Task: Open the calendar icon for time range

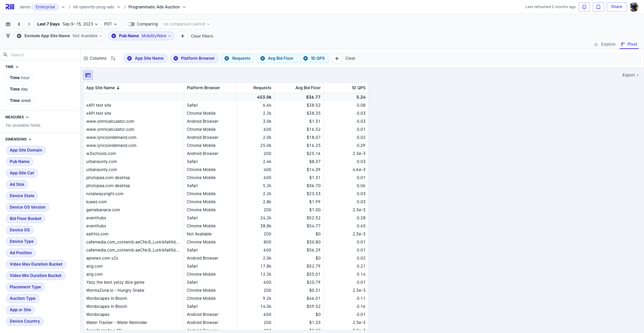Action: (x=8, y=24)
